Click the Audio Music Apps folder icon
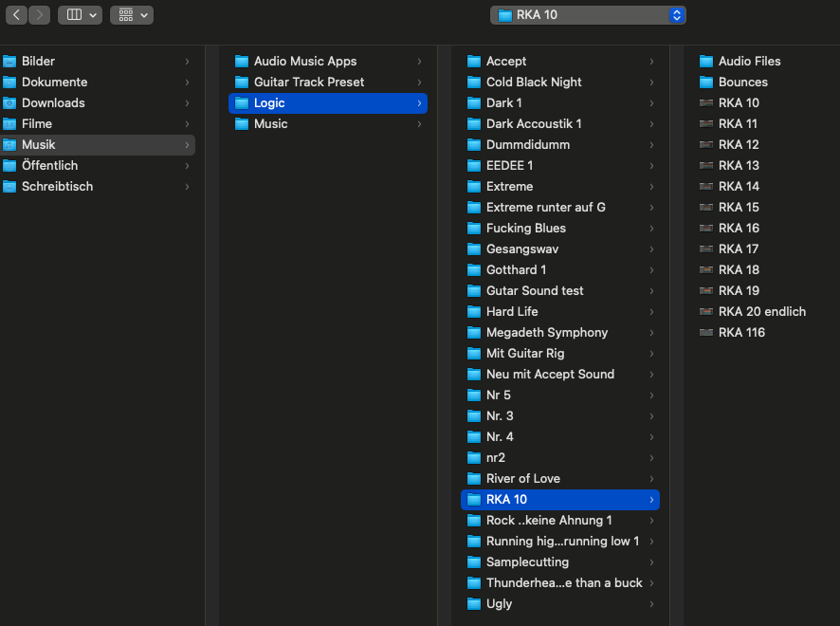The height and width of the screenshot is (626, 840). [x=242, y=61]
